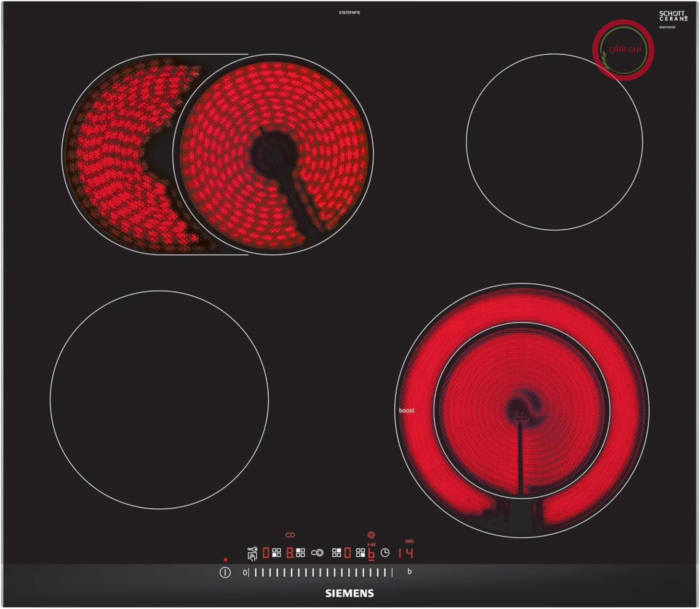Tap the 14 minute timer display
This screenshot has height=609, width=700.
(406, 553)
